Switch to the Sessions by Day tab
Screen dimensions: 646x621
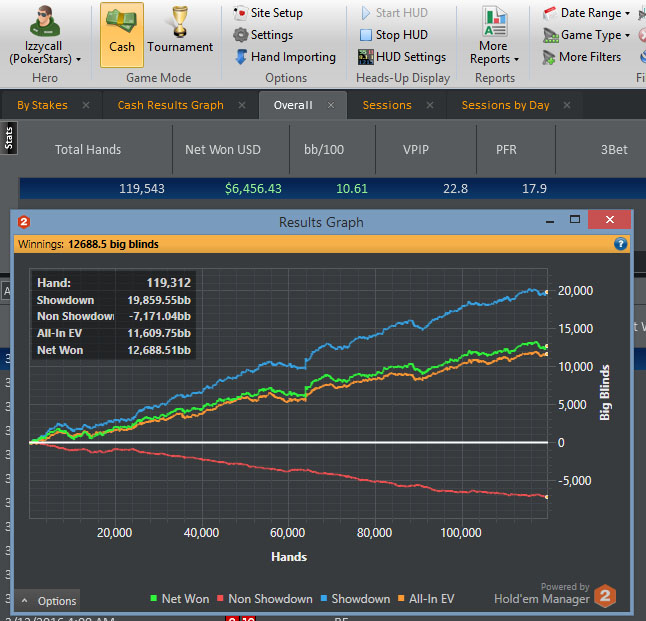tap(506, 105)
